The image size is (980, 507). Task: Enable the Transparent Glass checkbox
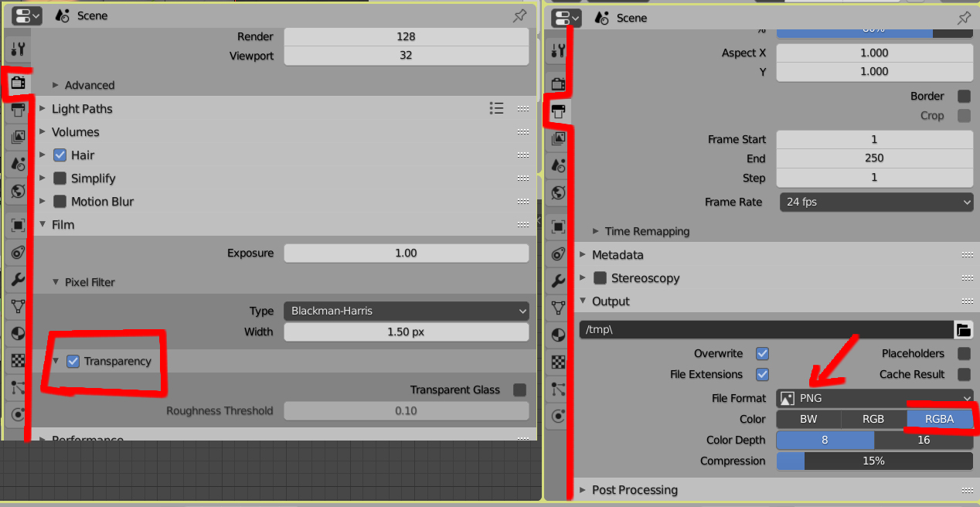tap(519, 390)
